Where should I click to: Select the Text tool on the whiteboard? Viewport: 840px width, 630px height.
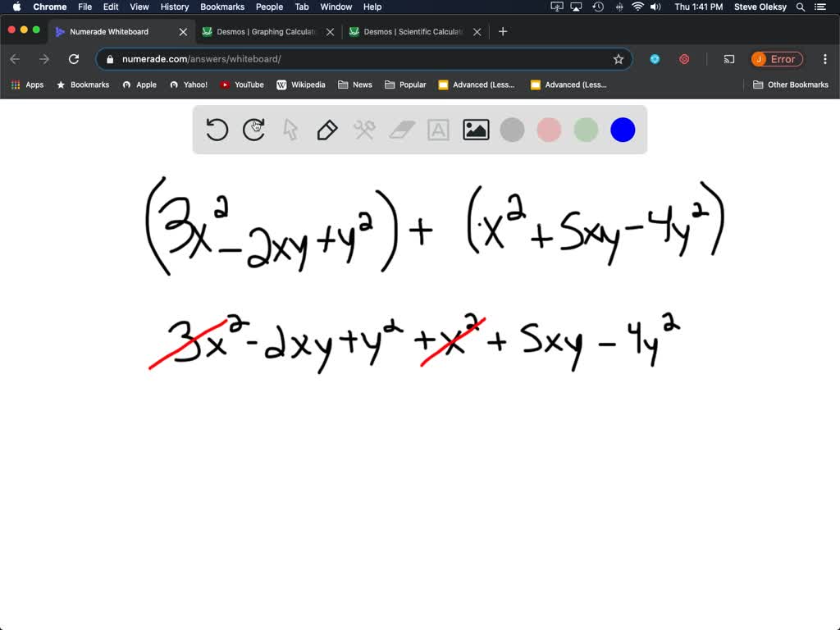[437, 130]
